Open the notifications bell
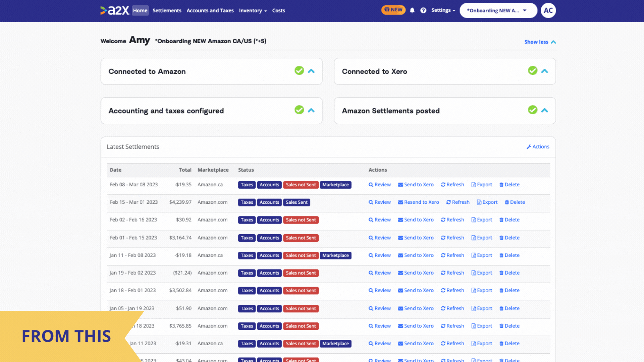644x362 pixels. point(412,10)
